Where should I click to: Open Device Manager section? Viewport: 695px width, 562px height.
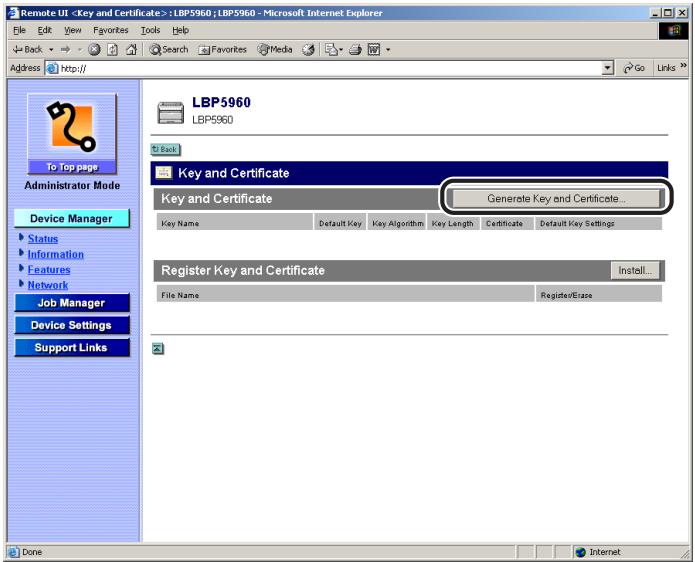click(72, 219)
